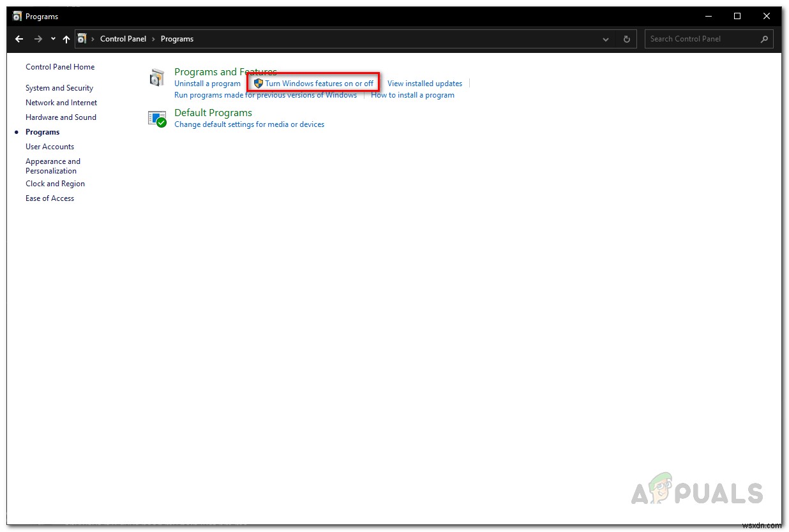Click the Control Panel icon in address bar

tap(82, 38)
